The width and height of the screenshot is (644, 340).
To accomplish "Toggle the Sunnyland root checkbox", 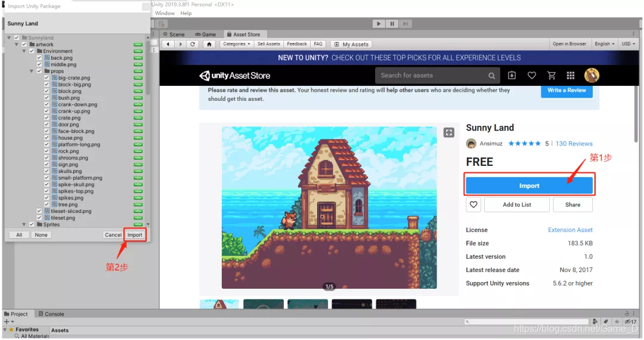I will coord(17,38).
